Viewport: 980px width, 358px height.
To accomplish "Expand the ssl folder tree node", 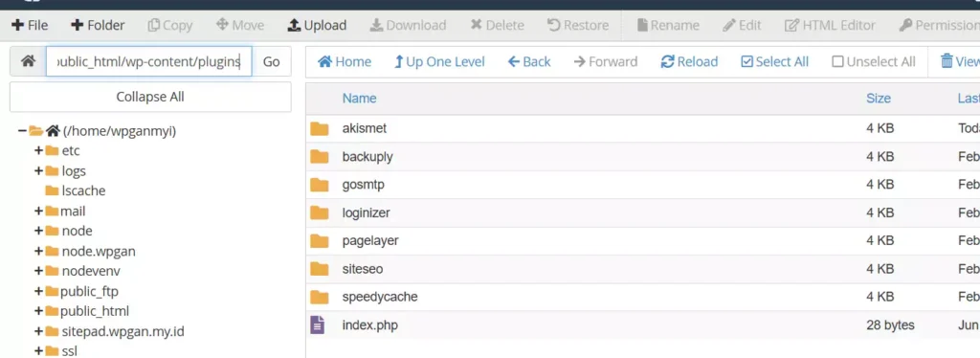I will point(38,351).
